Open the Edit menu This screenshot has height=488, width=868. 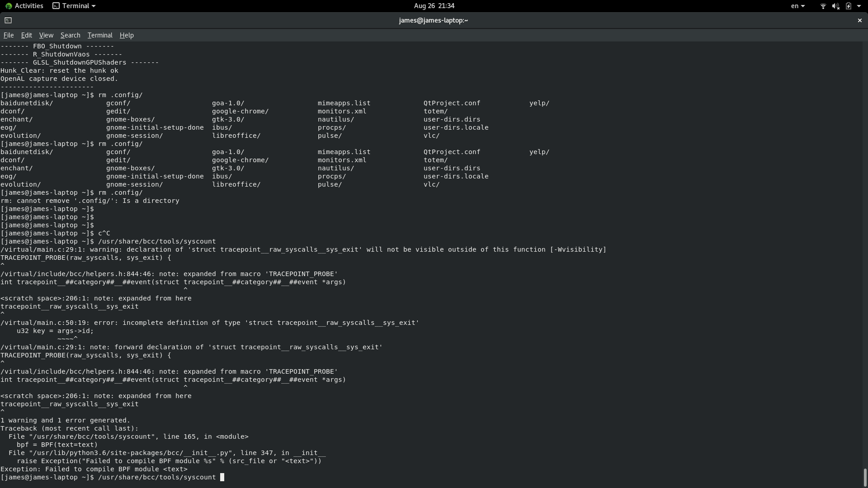point(26,35)
